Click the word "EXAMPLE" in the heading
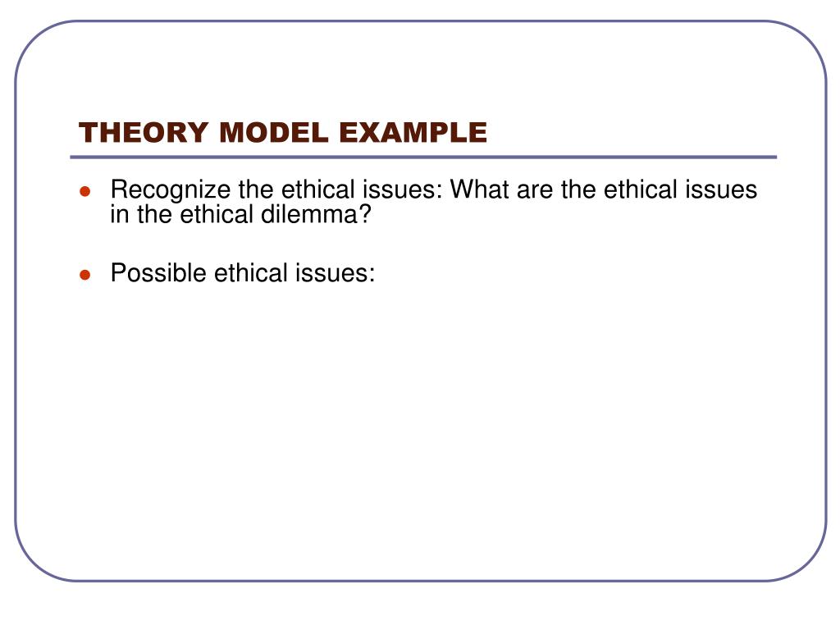Viewport: 840px width, 630px height. 413,132
